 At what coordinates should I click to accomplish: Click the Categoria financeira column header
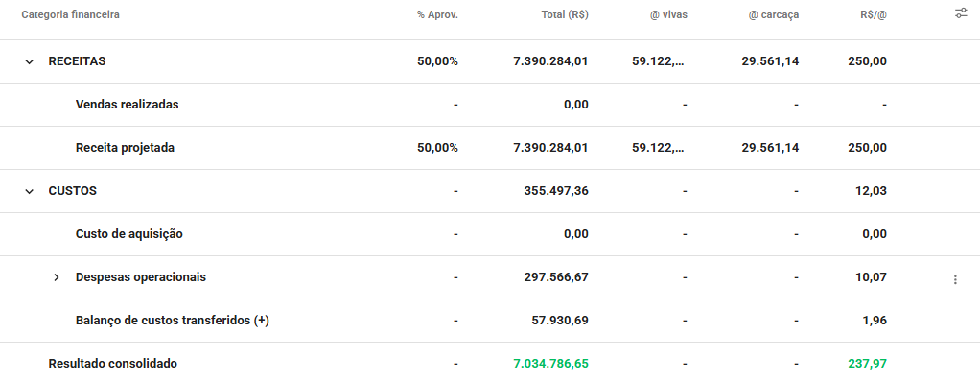[71, 15]
